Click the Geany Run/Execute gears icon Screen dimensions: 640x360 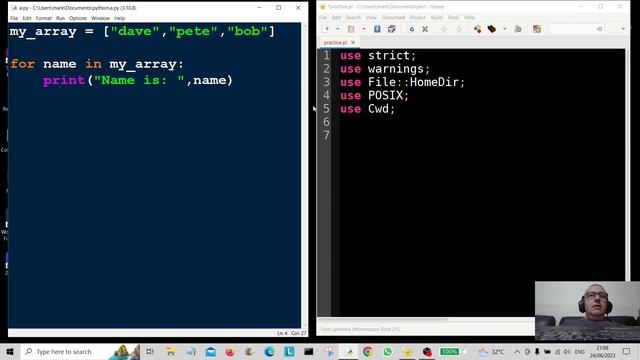518,29
